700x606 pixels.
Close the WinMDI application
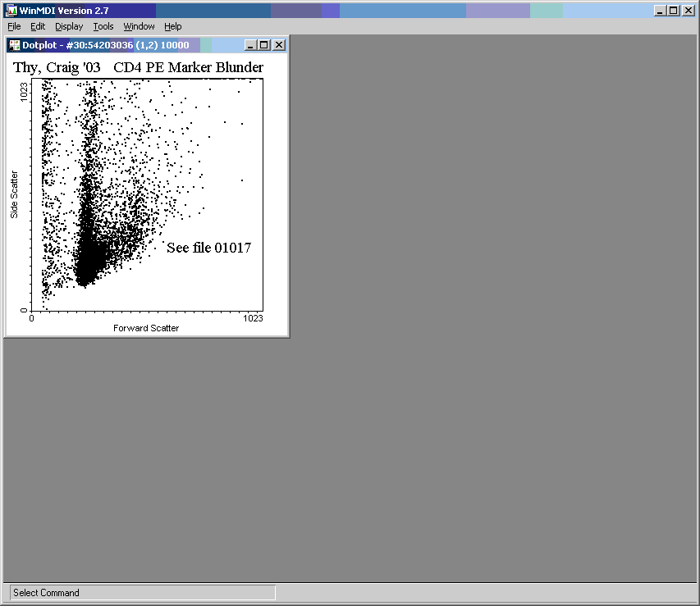coord(688,11)
